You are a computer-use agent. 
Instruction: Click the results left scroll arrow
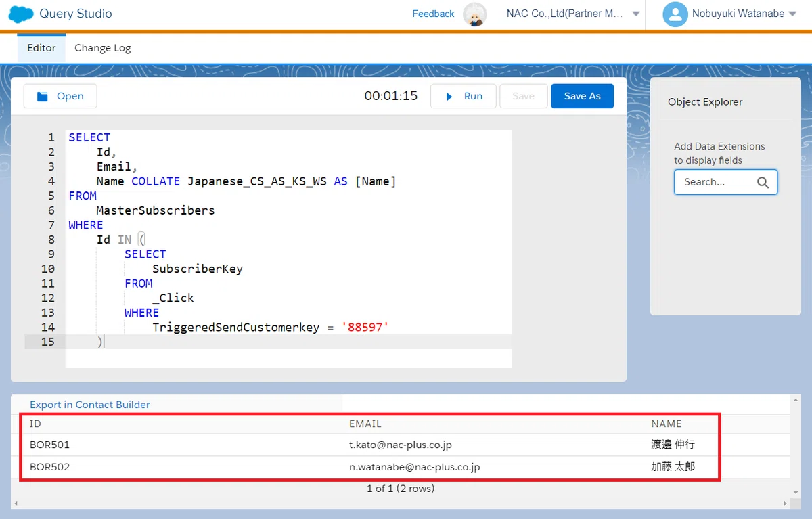coord(15,503)
